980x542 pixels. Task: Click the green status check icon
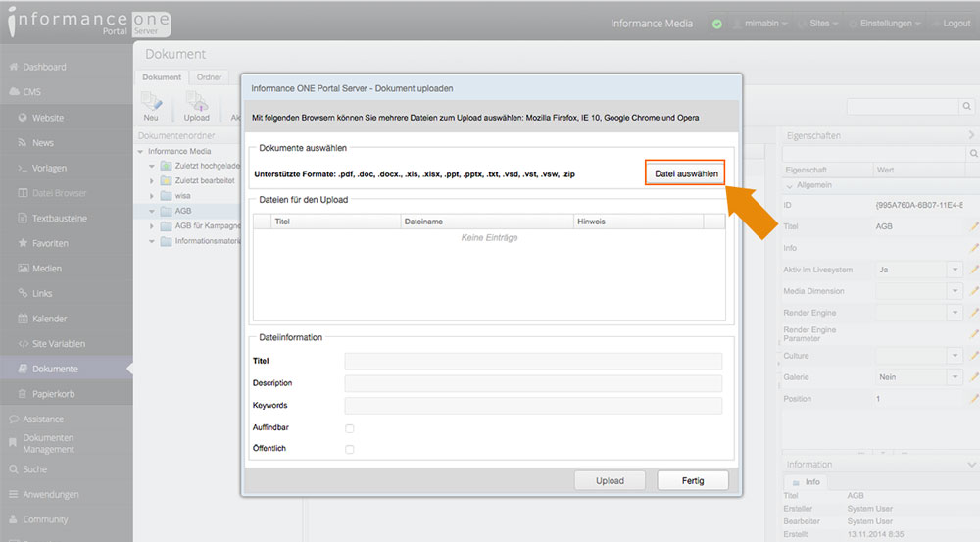pos(717,24)
